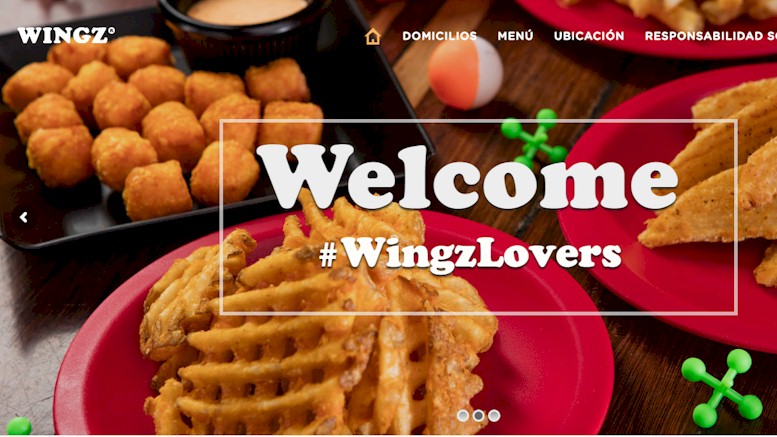Click the WINGZ logo

point(66,35)
